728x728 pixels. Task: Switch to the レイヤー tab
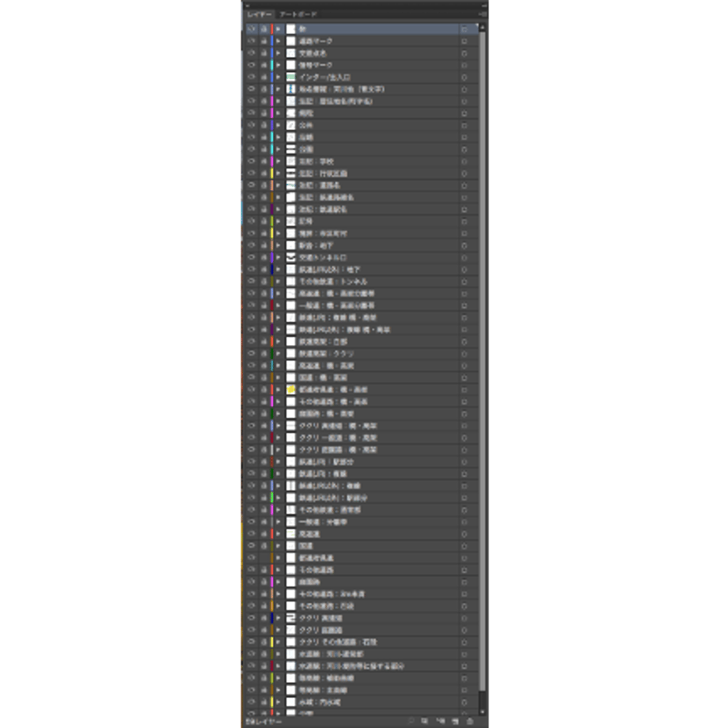pyautogui.click(x=259, y=14)
